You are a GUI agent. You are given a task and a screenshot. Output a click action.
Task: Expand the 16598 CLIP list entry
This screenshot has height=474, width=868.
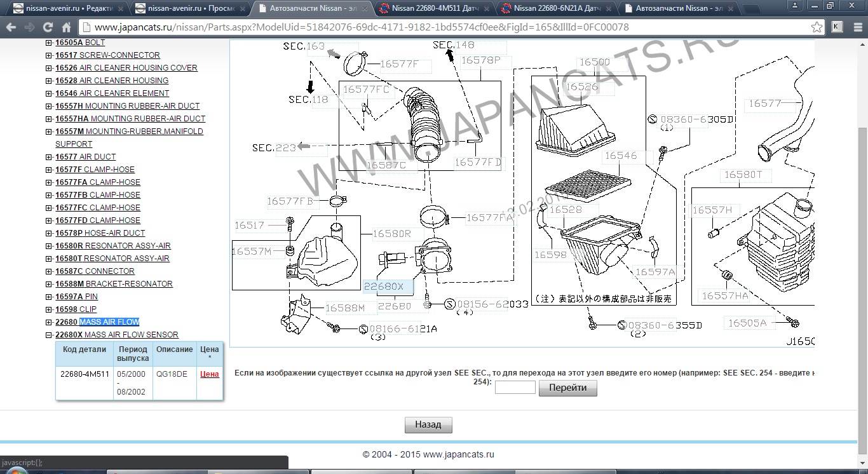49,309
